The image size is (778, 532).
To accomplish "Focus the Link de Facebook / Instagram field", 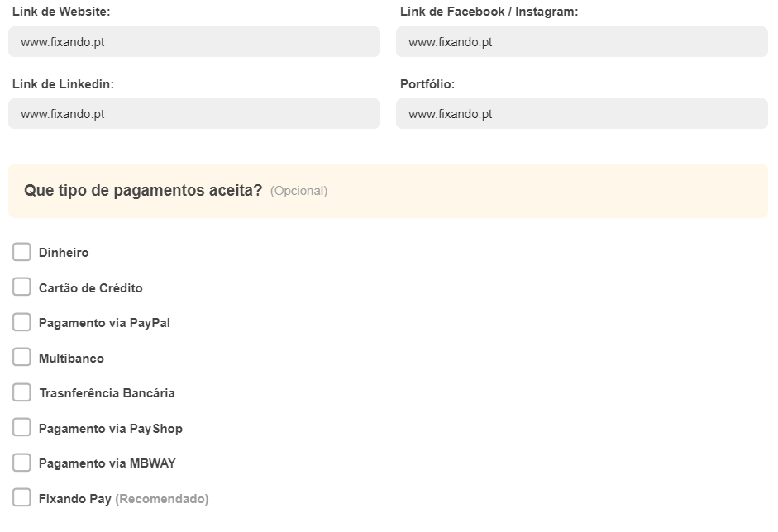I will [581, 41].
